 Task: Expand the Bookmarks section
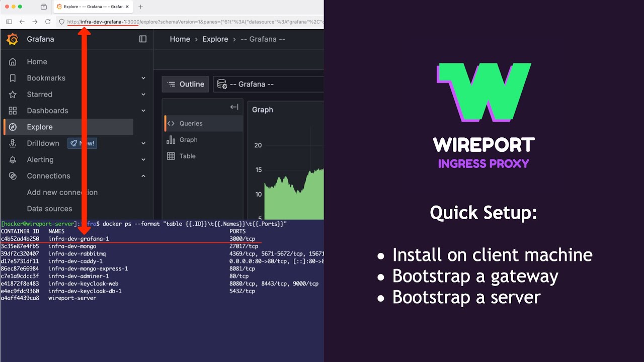pyautogui.click(x=143, y=78)
